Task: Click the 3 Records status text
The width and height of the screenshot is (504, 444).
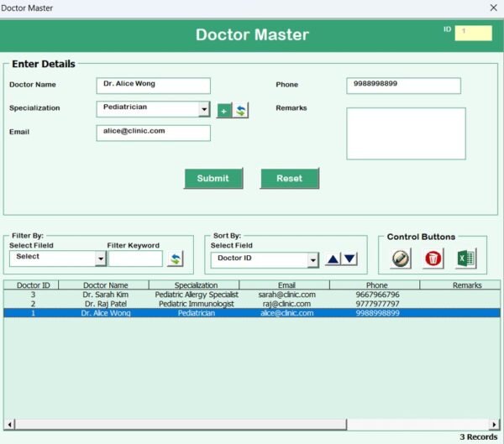Action: point(478,437)
